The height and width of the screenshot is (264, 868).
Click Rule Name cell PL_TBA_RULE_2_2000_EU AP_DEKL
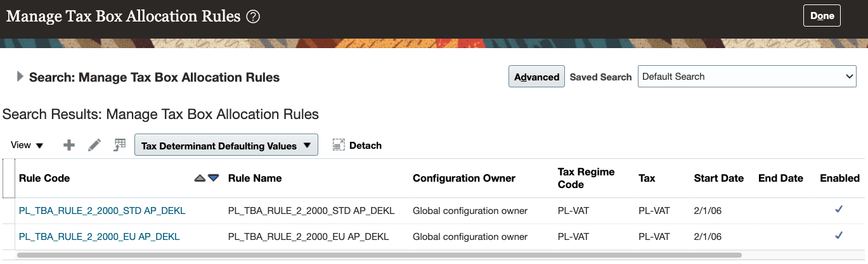point(309,237)
